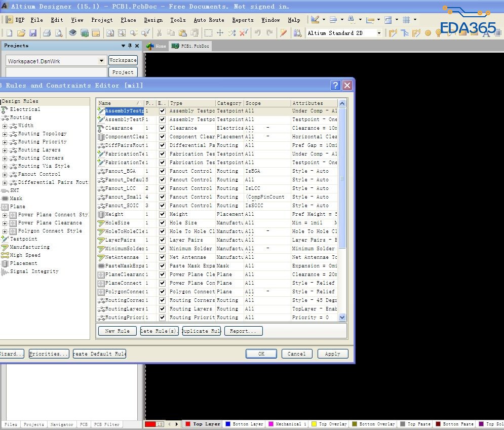Click the Print icon in toolbar
504x430 pixels.
point(47,33)
